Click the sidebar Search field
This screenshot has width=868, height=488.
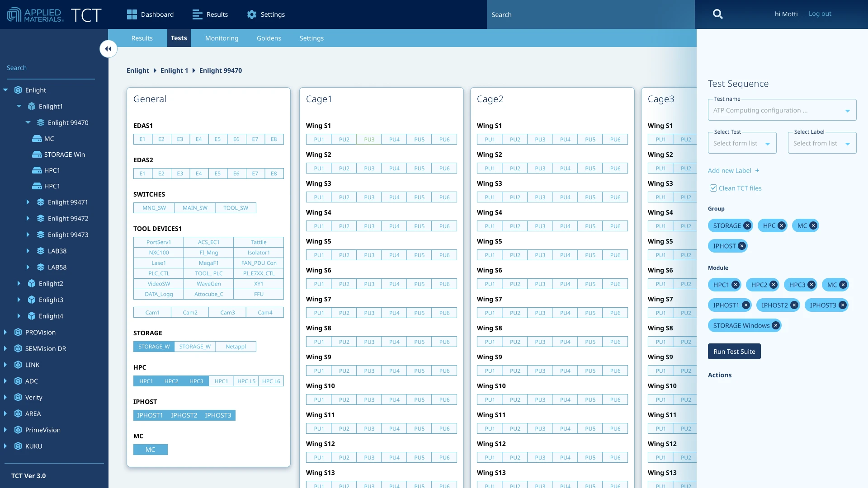(50, 68)
